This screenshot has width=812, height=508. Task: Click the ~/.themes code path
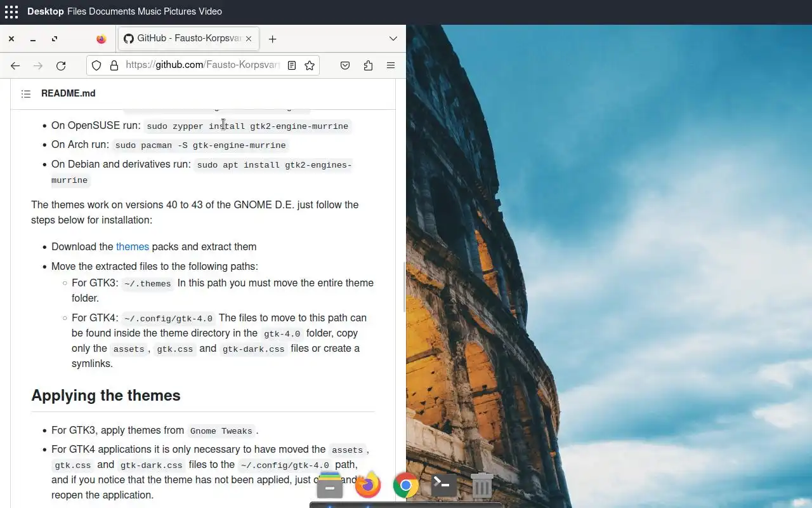(x=147, y=284)
